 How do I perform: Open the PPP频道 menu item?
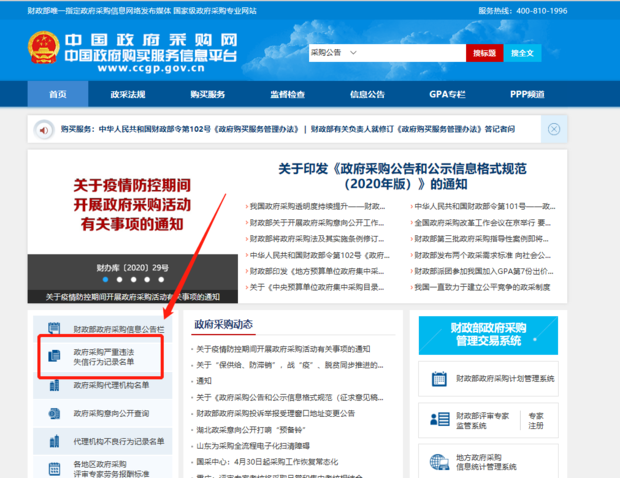click(527, 94)
